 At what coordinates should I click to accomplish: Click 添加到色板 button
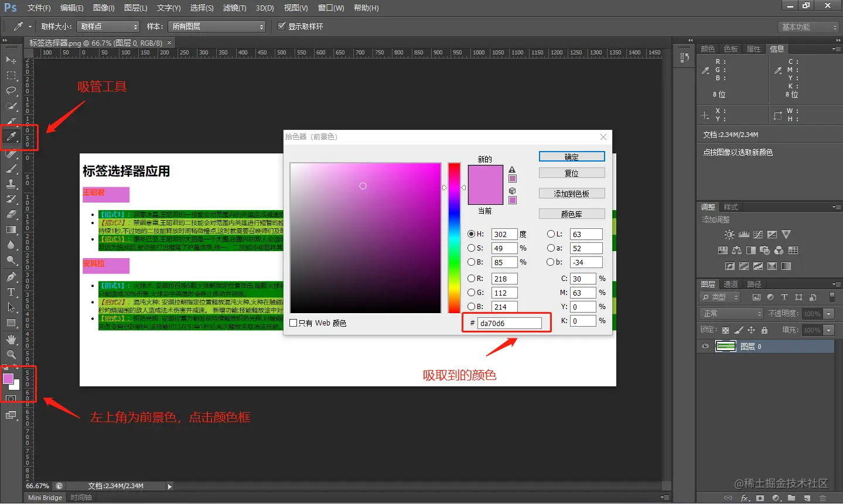coord(572,193)
